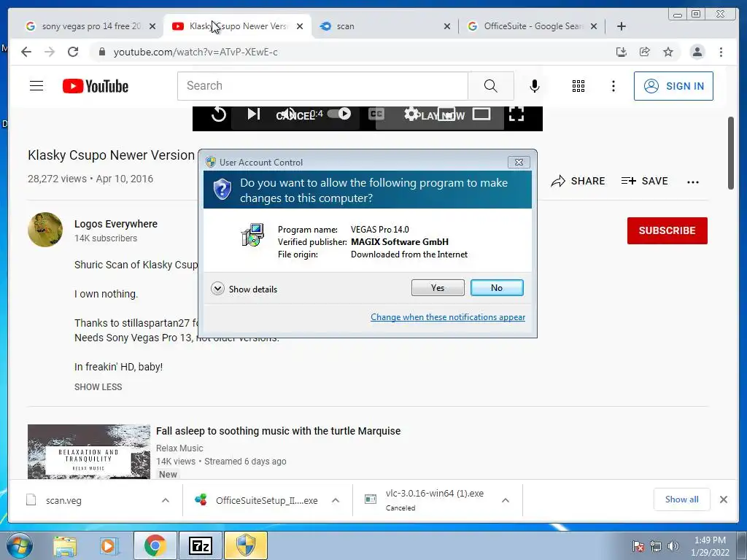Open Logos Everywhere channel avatar

(45, 230)
